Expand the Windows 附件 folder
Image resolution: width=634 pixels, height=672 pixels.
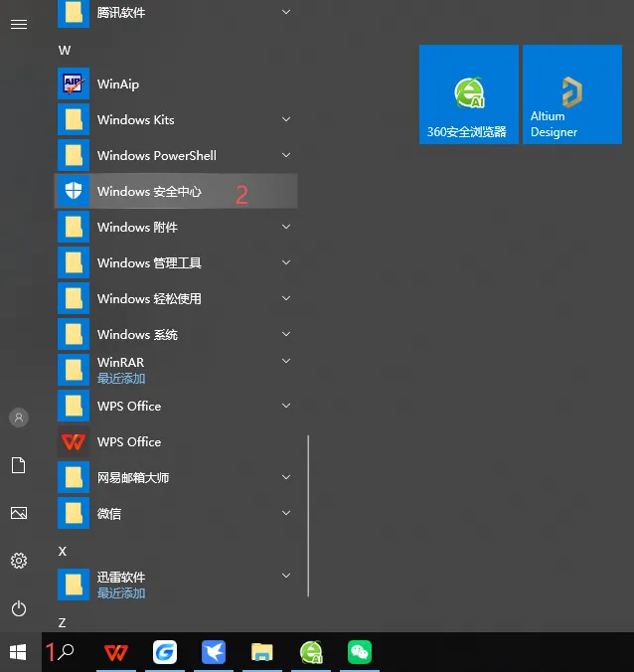pos(286,227)
